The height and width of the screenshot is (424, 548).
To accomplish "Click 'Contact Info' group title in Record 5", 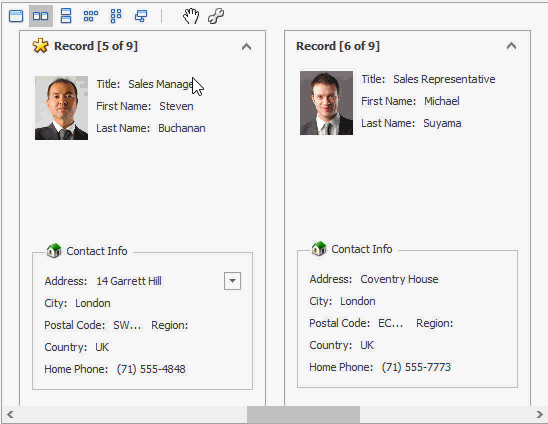I will click(97, 251).
